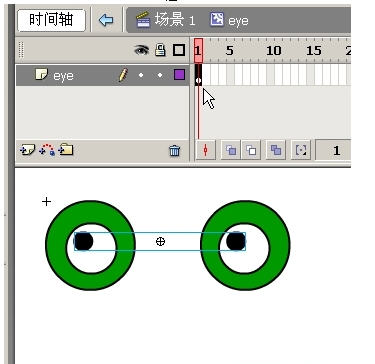The image size is (375, 364).
Task: Toggle show/hide all layers eye icon
Action: [141, 50]
